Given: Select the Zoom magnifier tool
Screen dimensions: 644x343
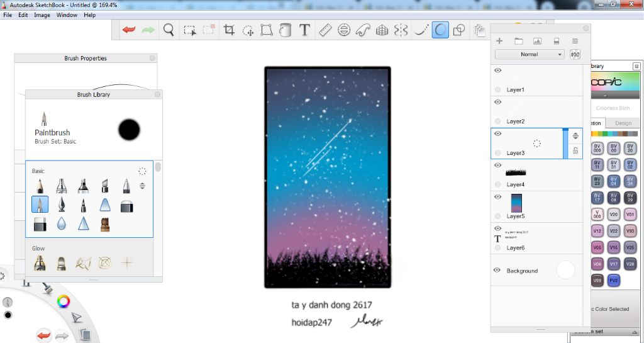Looking at the screenshot, I should 169,30.
